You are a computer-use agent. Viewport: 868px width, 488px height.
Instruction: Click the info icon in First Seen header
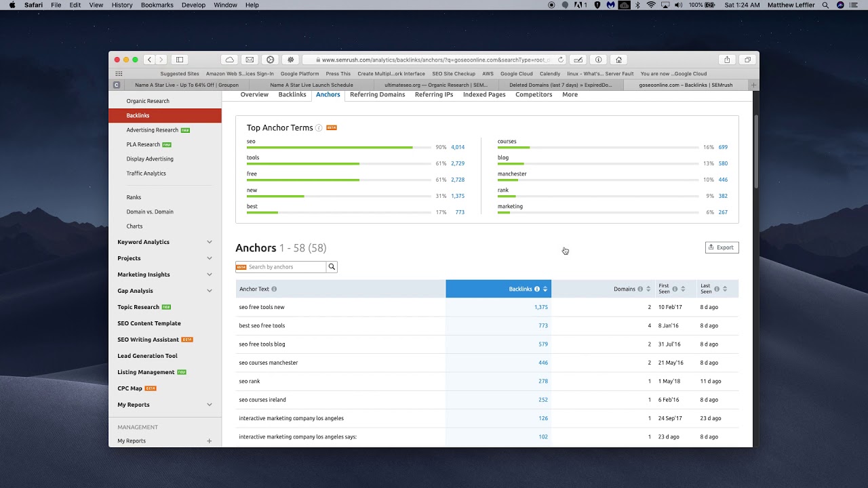pyautogui.click(x=675, y=289)
